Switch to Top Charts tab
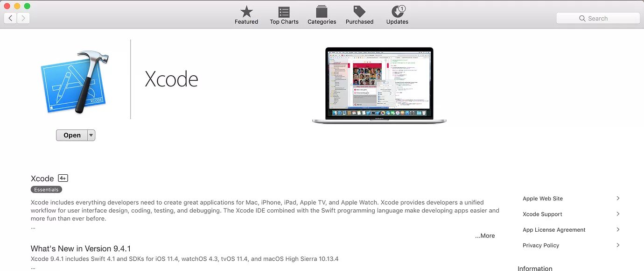 point(284,15)
